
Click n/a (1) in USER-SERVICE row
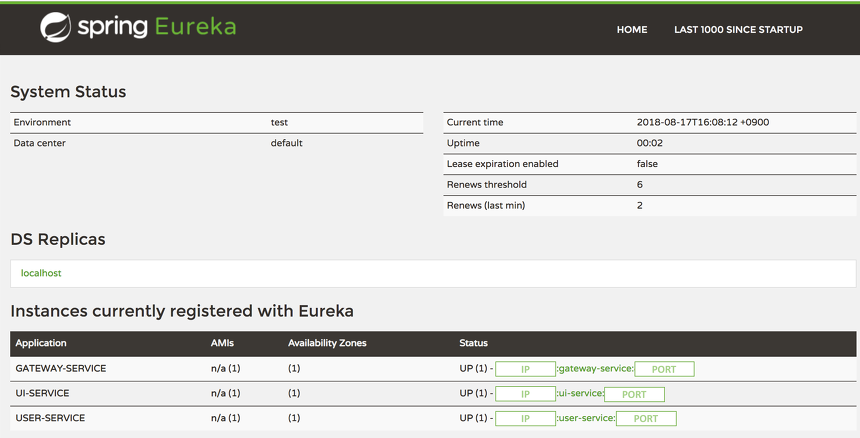pyautogui.click(x=225, y=418)
